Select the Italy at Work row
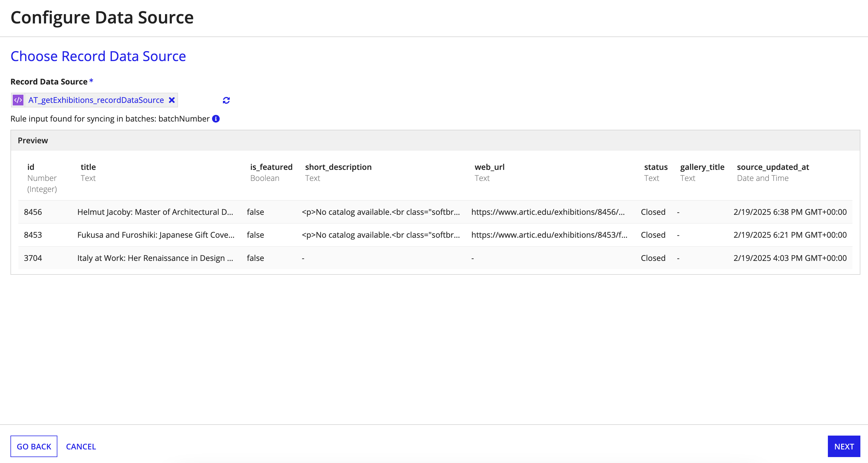The image size is (868, 463). point(155,258)
